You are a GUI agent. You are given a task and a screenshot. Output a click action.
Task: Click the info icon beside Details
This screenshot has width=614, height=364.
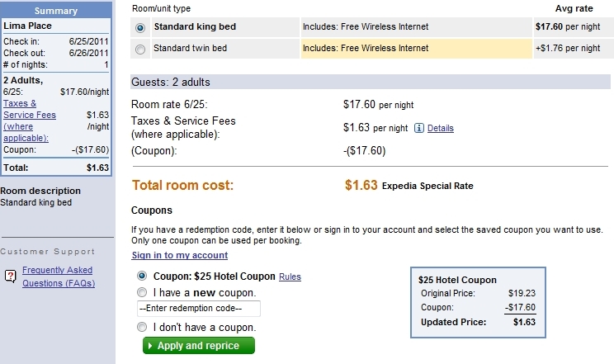pos(419,128)
